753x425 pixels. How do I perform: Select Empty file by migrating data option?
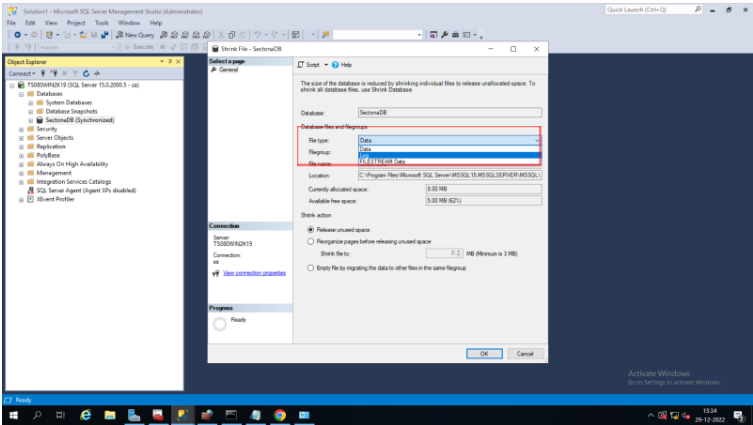(310, 268)
